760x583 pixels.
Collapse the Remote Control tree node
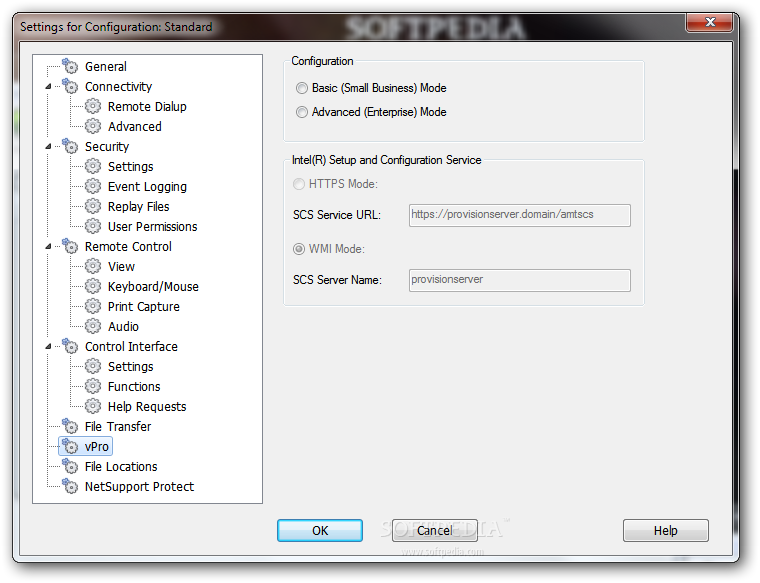click(x=48, y=247)
